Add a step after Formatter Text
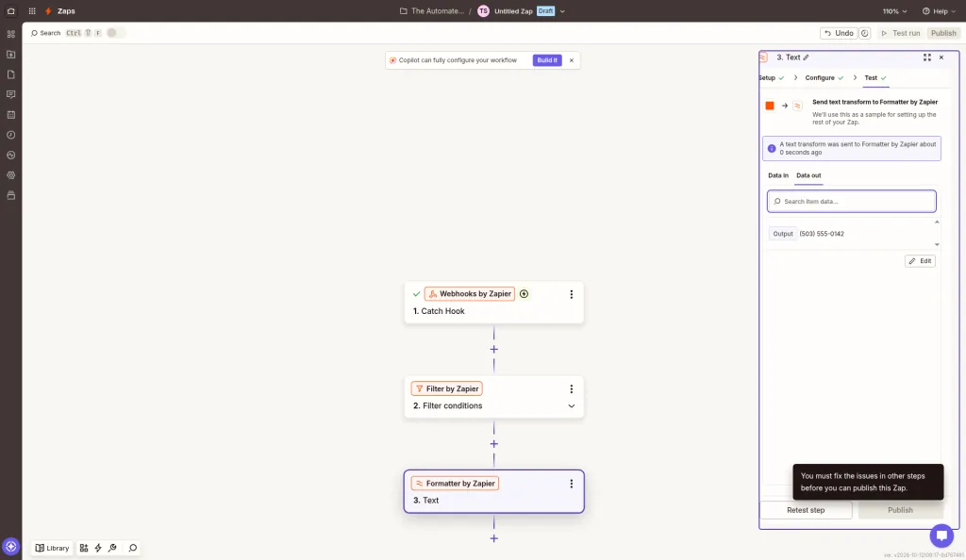This screenshot has width=966, height=560. point(493,538)
